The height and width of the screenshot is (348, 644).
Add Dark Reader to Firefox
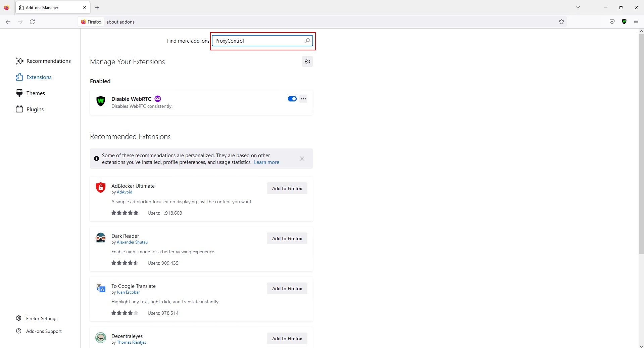tap(287, 238)
